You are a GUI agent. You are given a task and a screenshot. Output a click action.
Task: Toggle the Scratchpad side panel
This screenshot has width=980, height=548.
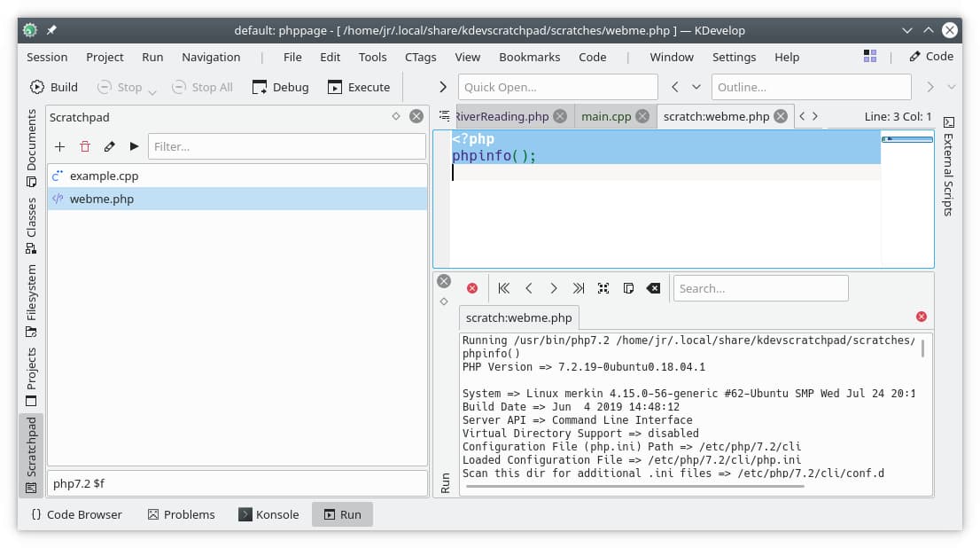tap(31, 454)
